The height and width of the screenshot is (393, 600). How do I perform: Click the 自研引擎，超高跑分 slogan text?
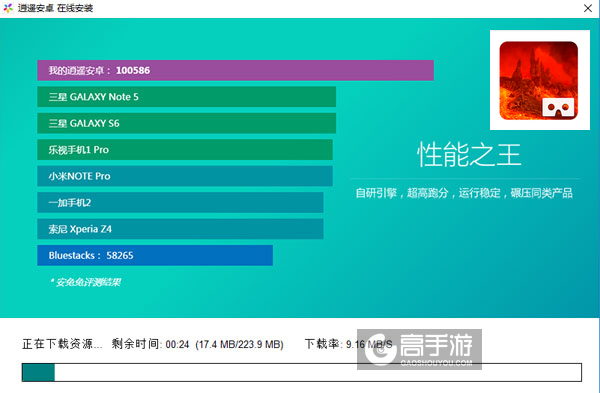(464, 193)
